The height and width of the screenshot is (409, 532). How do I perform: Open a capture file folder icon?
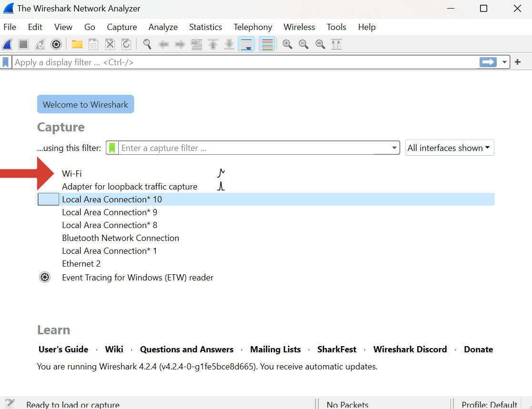(77, 44)
